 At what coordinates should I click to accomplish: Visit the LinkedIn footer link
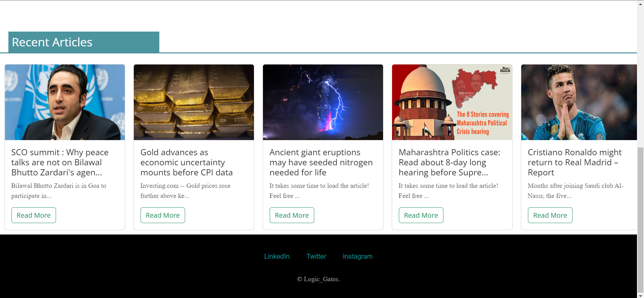tap(277, 256)
